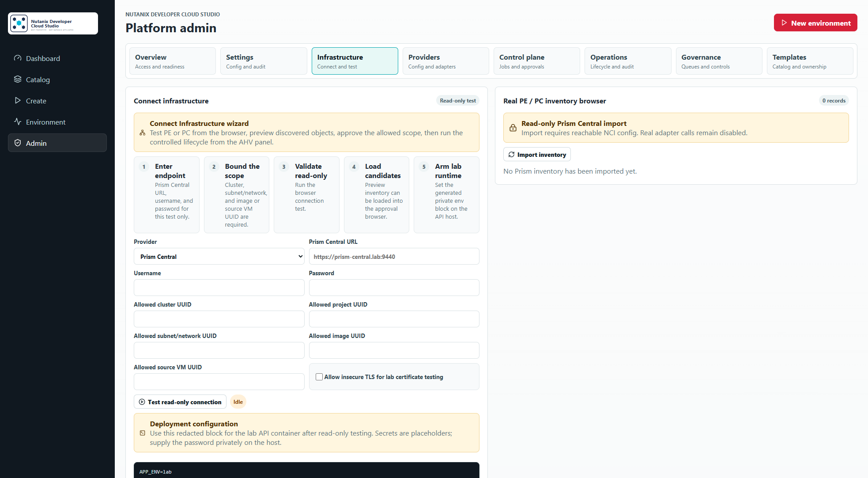
Task: Focus the Password field
Action: coord(394,288)
